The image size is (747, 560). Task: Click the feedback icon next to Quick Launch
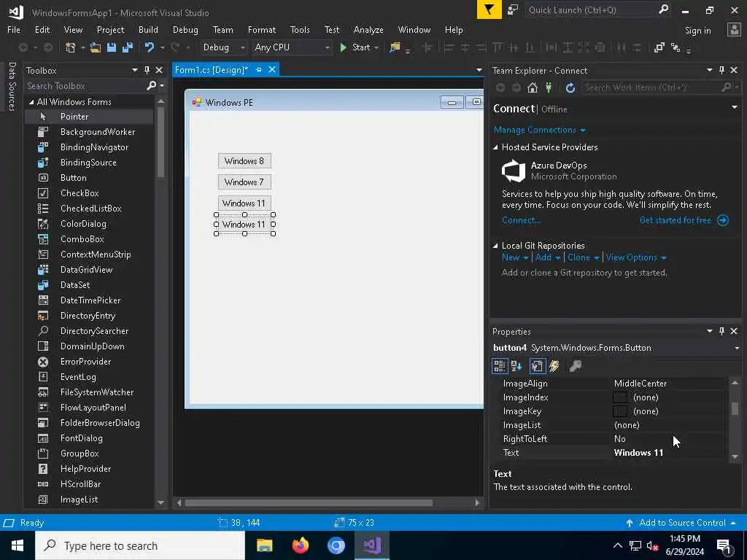(x=513, y=9)
